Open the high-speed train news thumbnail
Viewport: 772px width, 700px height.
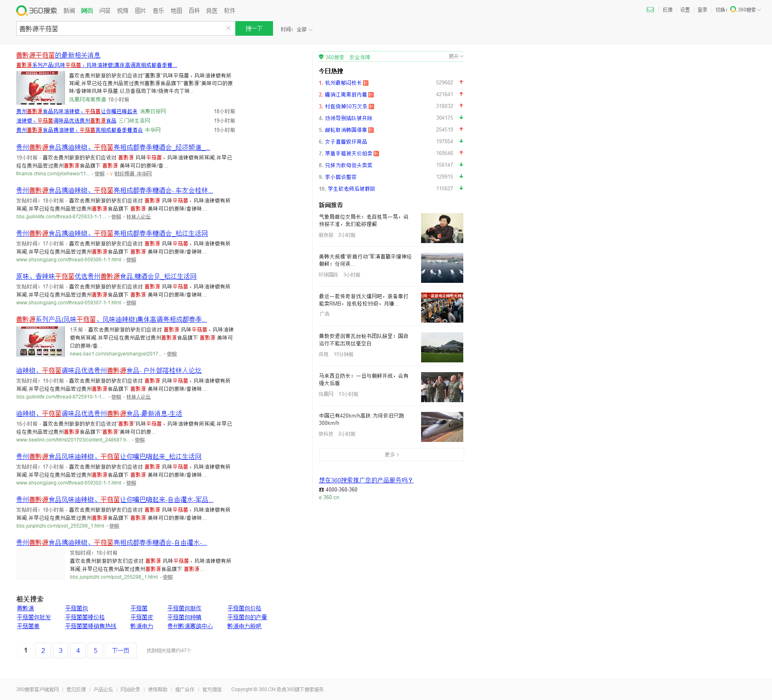(x=442, y=427)
